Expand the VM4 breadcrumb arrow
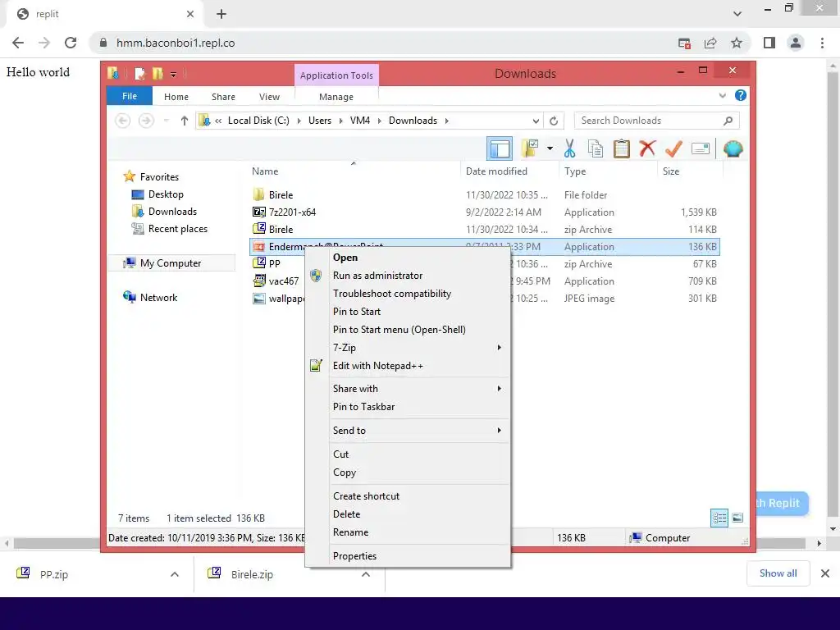The image size is (840, 630). pos(379,121)
